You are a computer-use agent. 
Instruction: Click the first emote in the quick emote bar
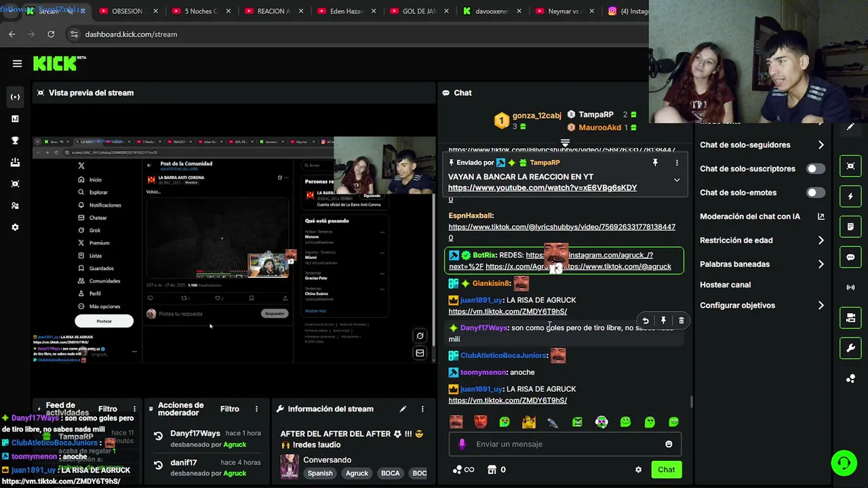[x=456, y=422]
